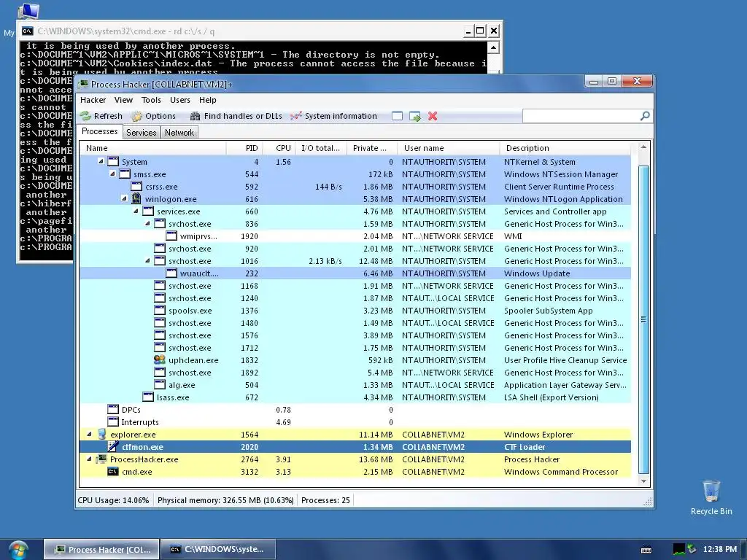The width and height of the screenshot is (747, 560).
Task: Click the ProcessHacker.exe process icon
Action: point(101,459)
